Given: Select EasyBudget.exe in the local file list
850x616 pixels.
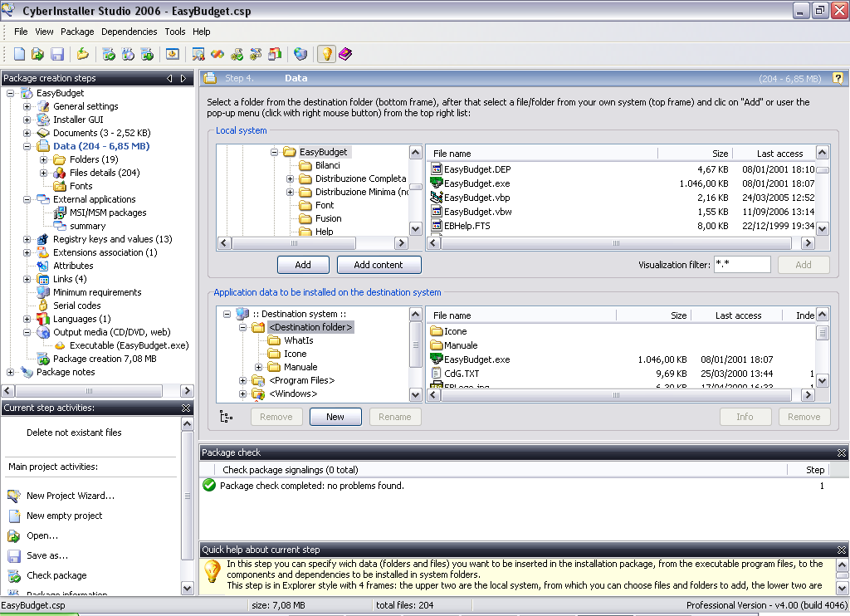Looking at the screenshot, I should point(477,183).
